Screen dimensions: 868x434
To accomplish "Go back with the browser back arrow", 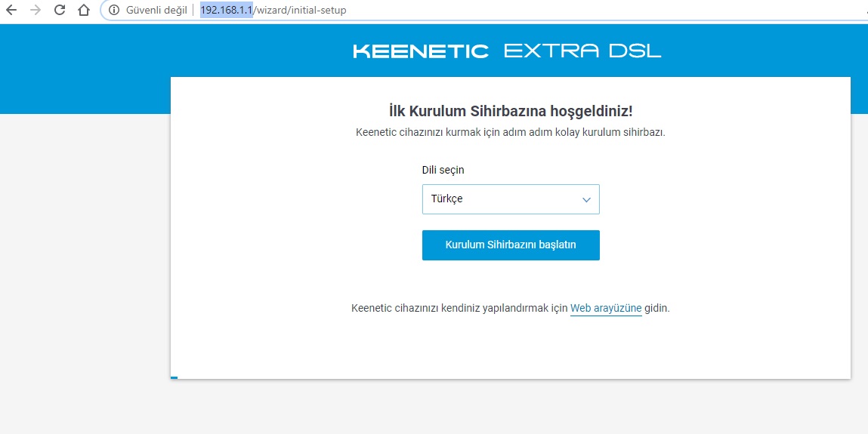I will 11,10.
